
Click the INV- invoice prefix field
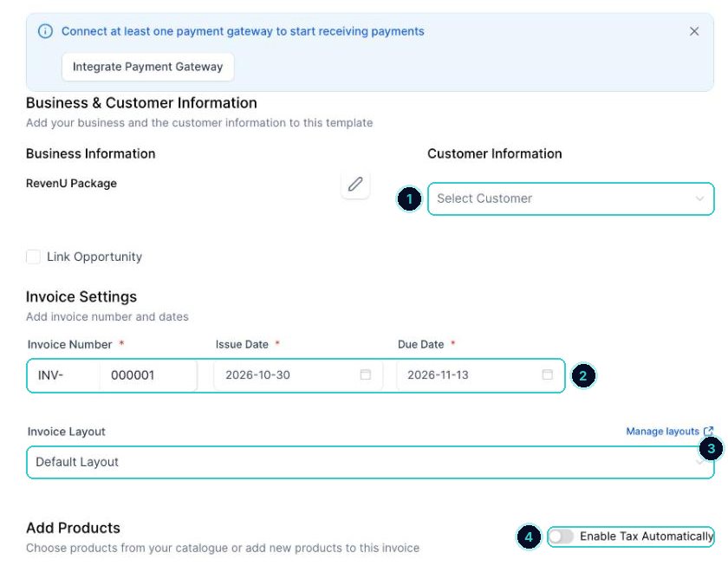coord(63,375)
